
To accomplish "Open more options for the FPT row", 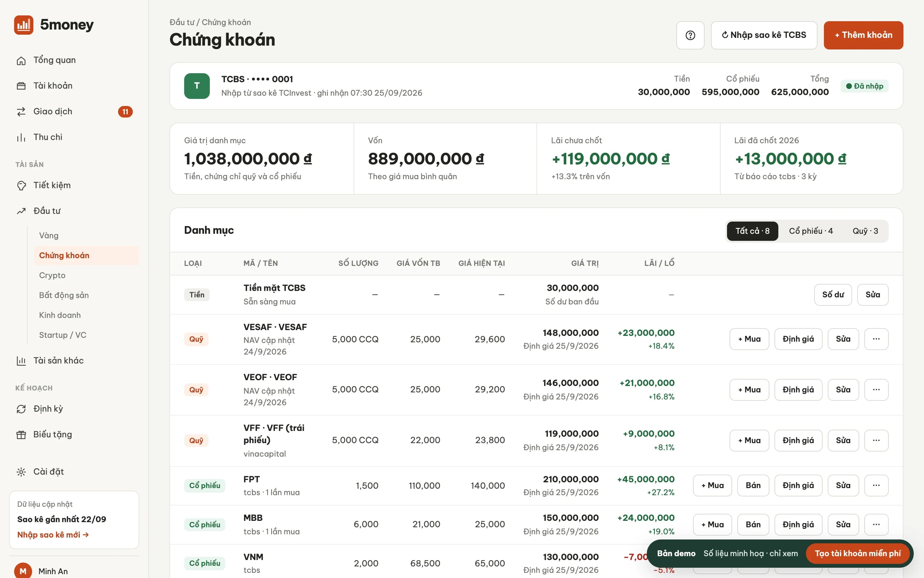I will 876,486.
